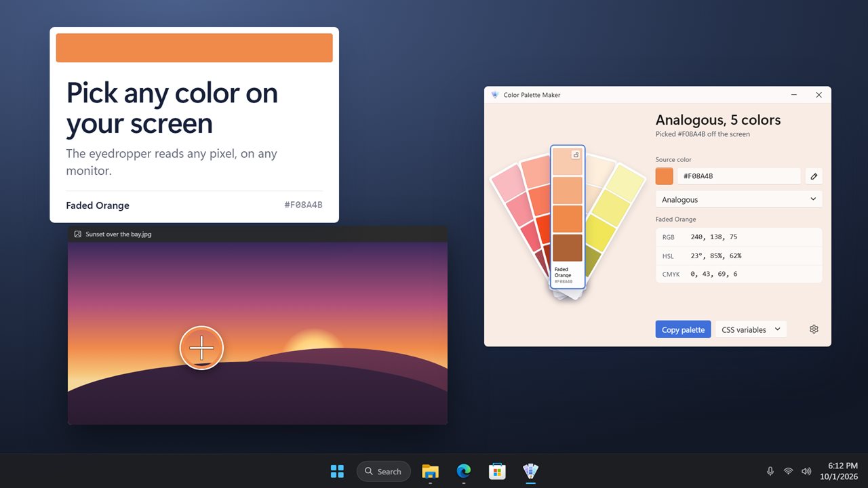
Task: Toggle the lock icon on the center palette card
Action: (x=576, y=155)
